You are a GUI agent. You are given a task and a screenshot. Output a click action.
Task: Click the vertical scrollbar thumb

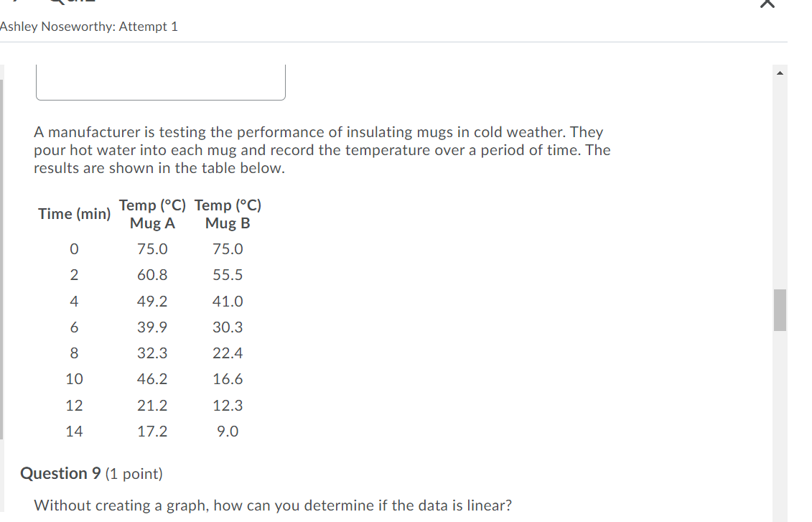coord(780,310)
